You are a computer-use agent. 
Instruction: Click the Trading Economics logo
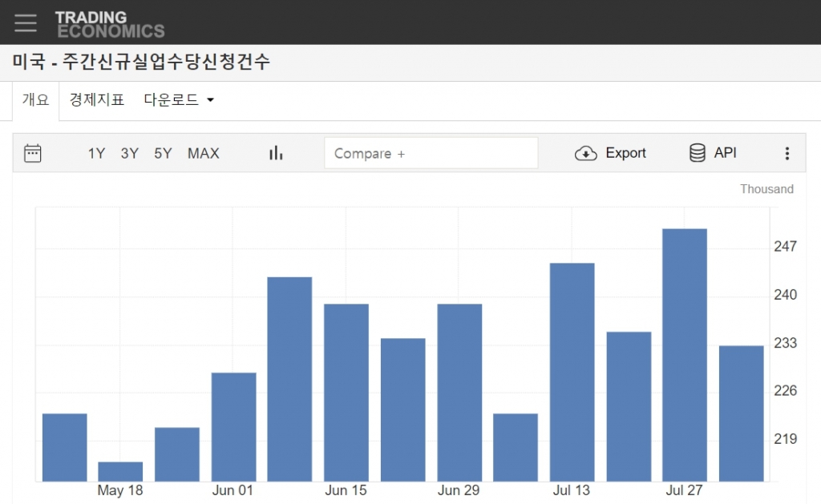pyautogui.click(x=110, y=24)
